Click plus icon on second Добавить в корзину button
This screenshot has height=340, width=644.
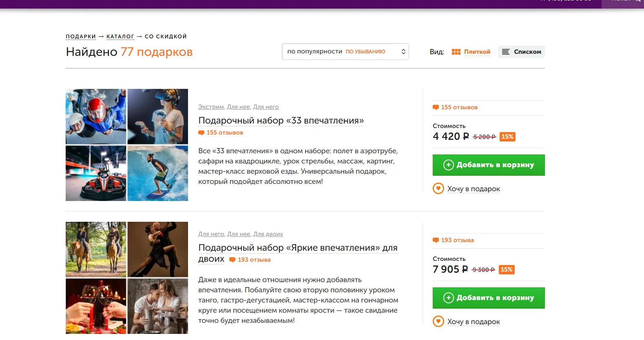pos(449,298)
